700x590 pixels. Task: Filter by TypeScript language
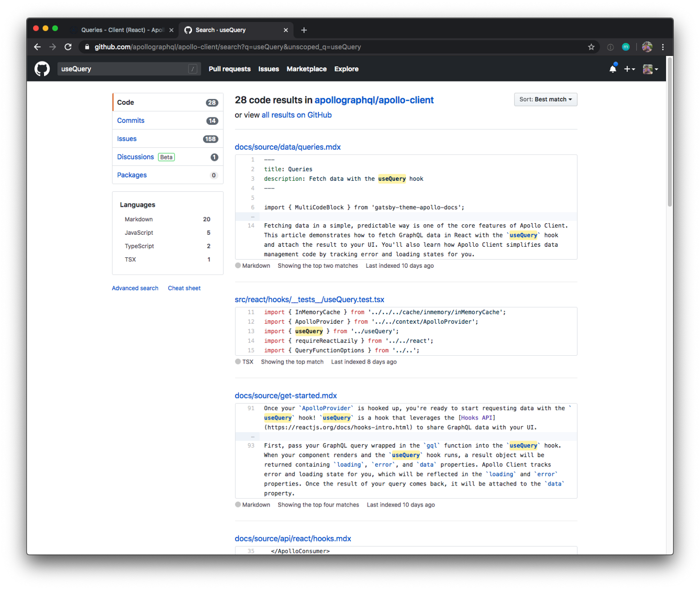[x=167, y=246]
